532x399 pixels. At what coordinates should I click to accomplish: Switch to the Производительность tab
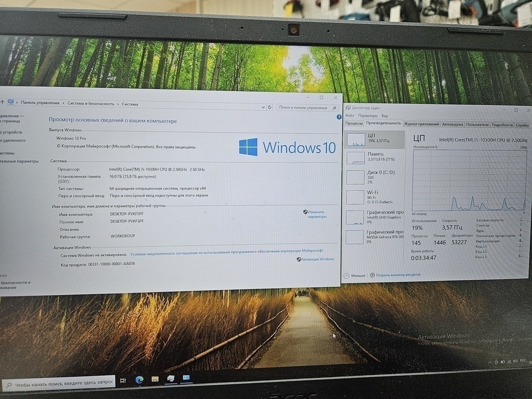[383, 123]
